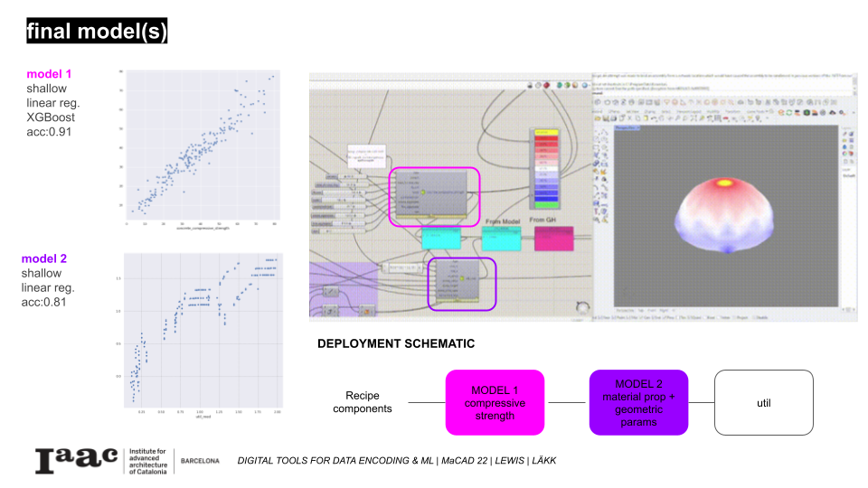Select the yellow swatch atop the gradient legend
Screen dimensions: 868x488
[544, 132]
